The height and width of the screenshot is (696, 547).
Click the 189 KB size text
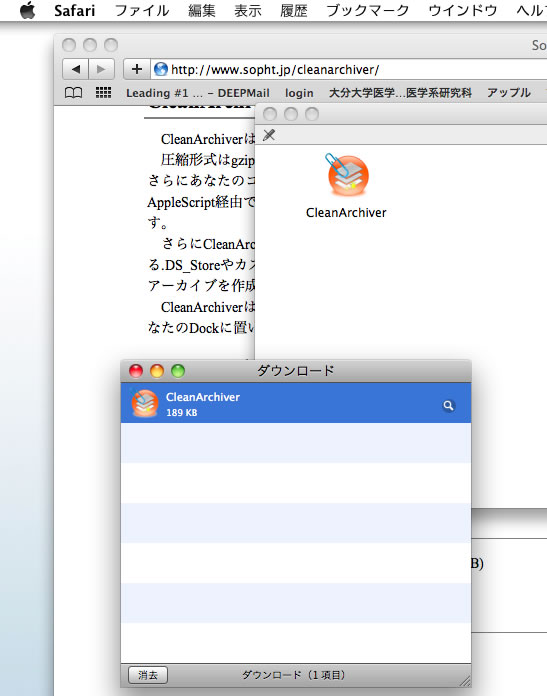click(182, 412)
